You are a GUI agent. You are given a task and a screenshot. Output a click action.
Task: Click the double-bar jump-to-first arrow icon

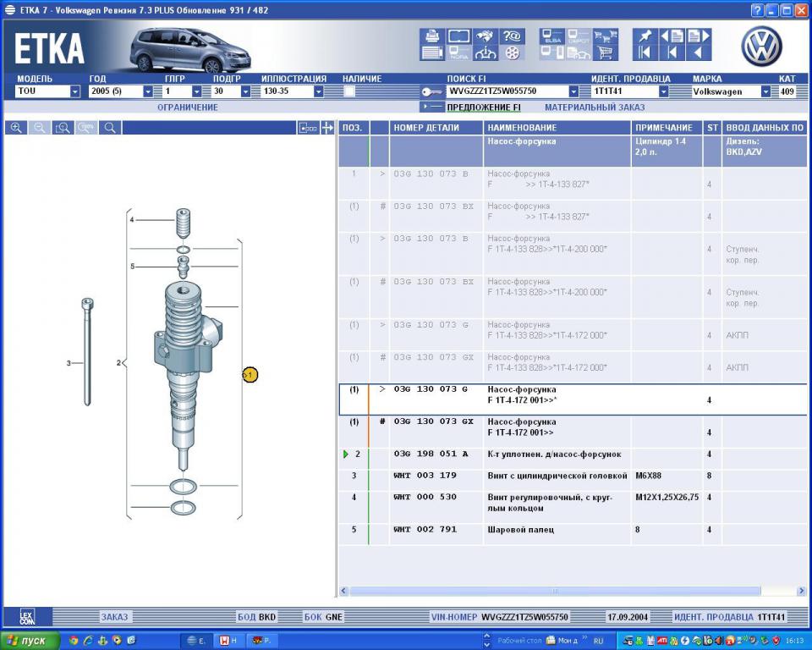tap(645, 52)
